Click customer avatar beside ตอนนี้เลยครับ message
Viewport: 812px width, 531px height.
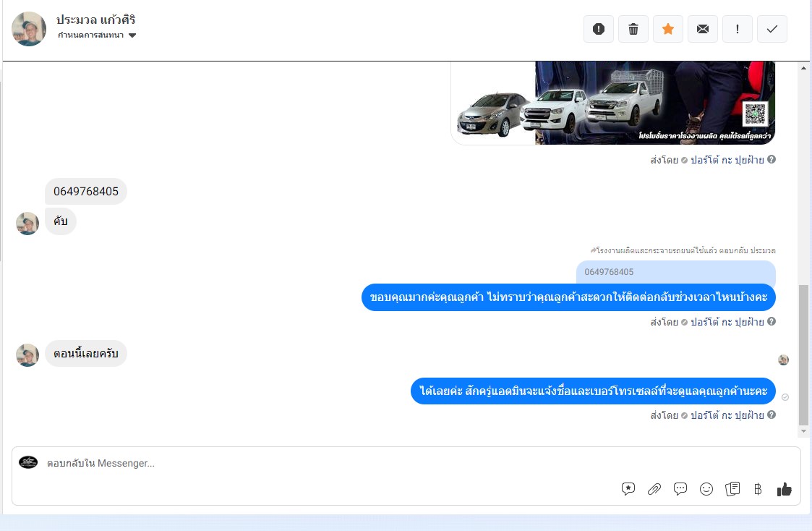pyautogui.click(x=27, y=355)
